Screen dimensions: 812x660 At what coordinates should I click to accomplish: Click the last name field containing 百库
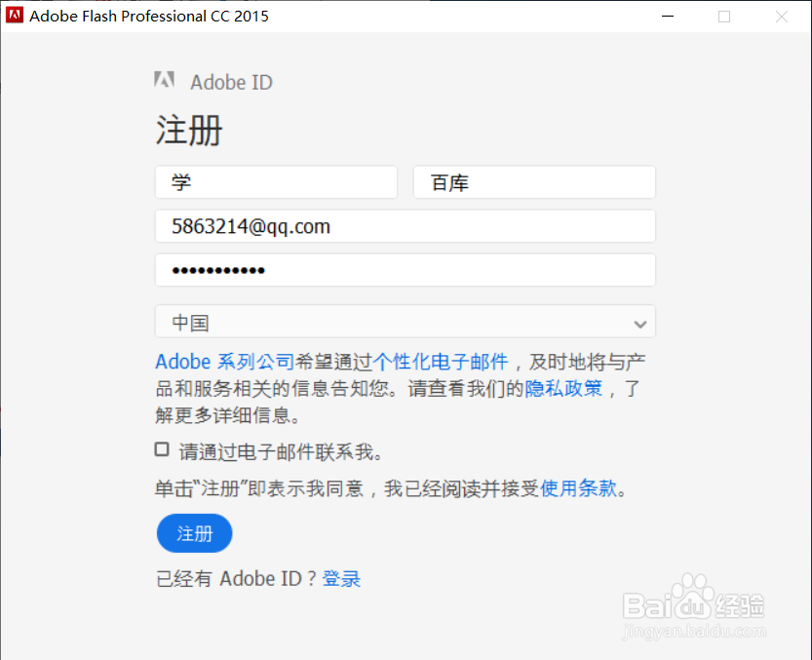(534, 182)
